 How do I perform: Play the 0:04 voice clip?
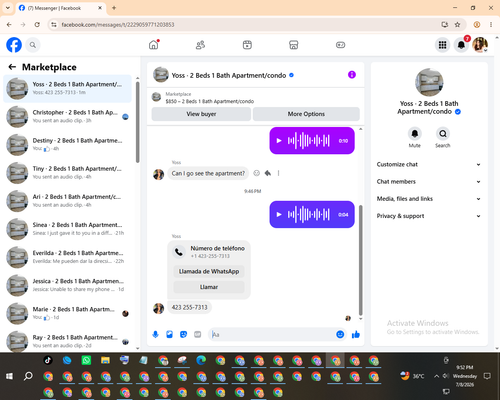tap(279, 214)
